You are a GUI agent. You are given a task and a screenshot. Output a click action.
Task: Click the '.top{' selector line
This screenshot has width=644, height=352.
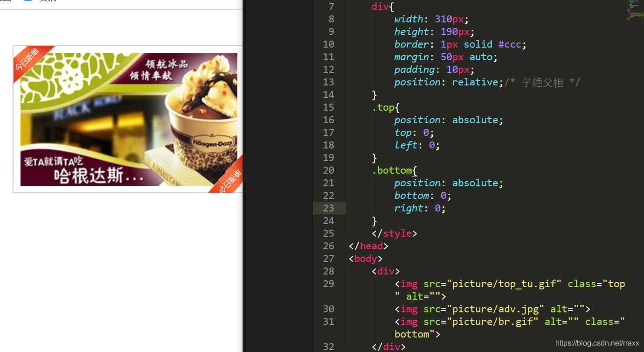[386, 107]
